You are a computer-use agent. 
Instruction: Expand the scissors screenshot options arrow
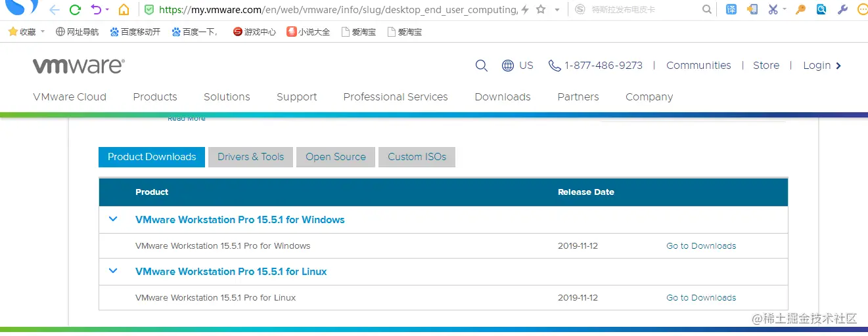click(784, 10)
